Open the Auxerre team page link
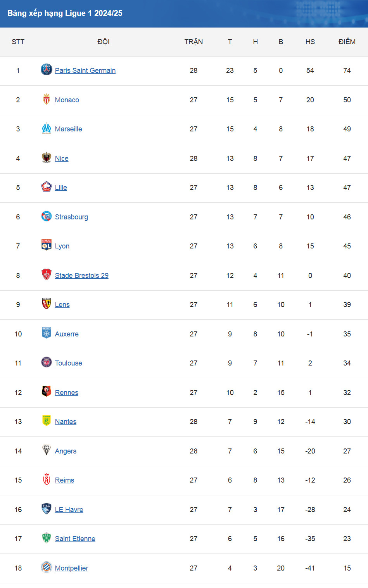 coord(67,334)
